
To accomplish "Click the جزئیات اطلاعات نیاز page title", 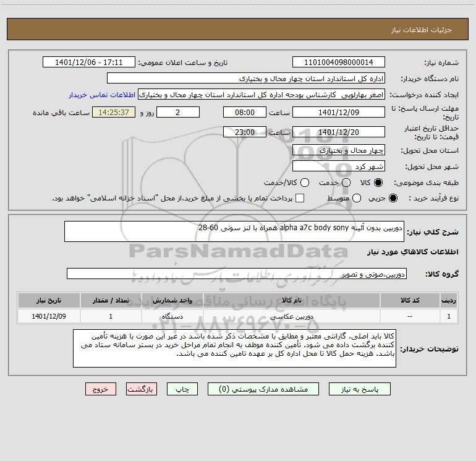I will [422, 30].
